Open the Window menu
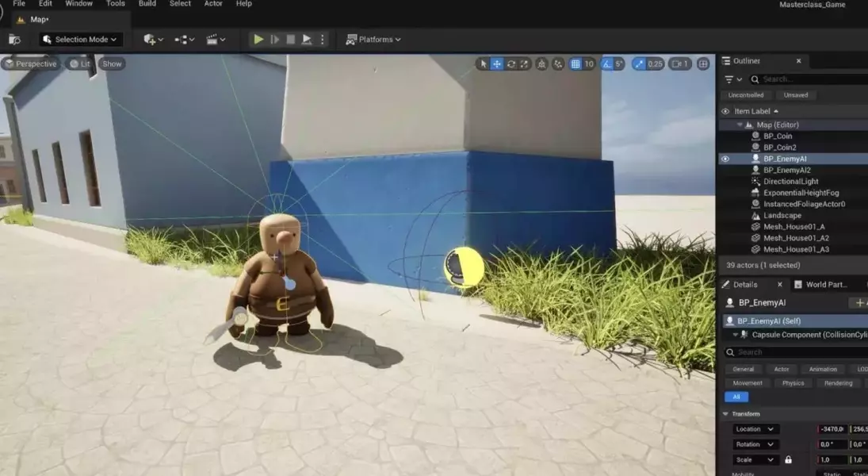The image size is (868, 476). coord(78,3)
